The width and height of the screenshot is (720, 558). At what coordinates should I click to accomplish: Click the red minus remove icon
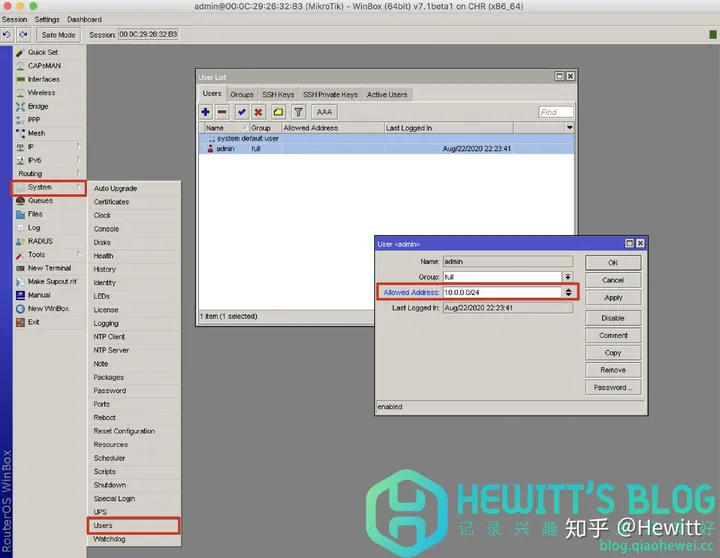222,112
